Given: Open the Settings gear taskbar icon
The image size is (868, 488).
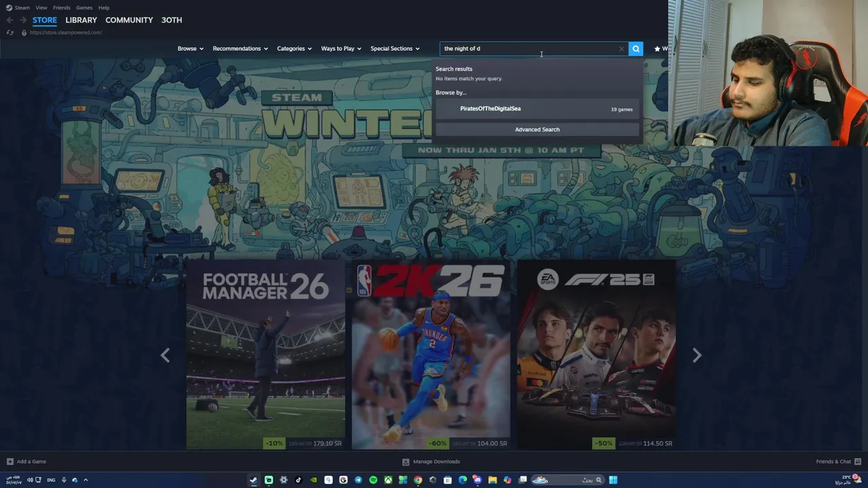Looking at the screenshot, I should pyautogui.click(x=283, y=480).
